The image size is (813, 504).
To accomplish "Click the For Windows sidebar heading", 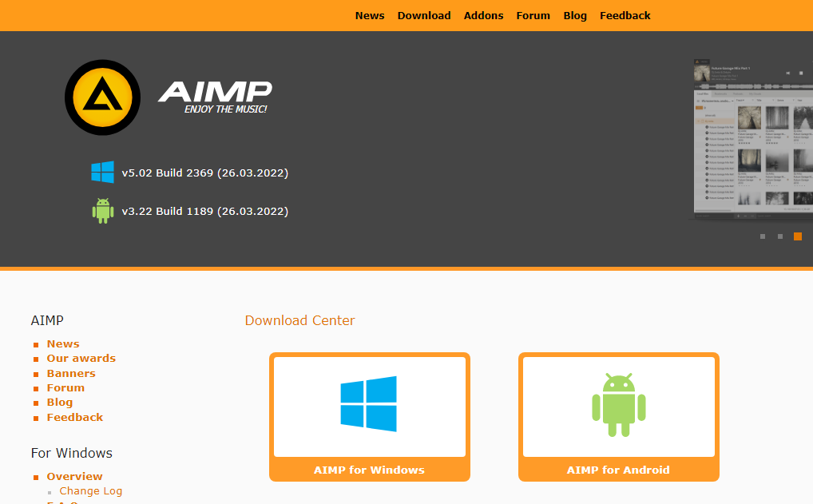I will pos(72,453).
